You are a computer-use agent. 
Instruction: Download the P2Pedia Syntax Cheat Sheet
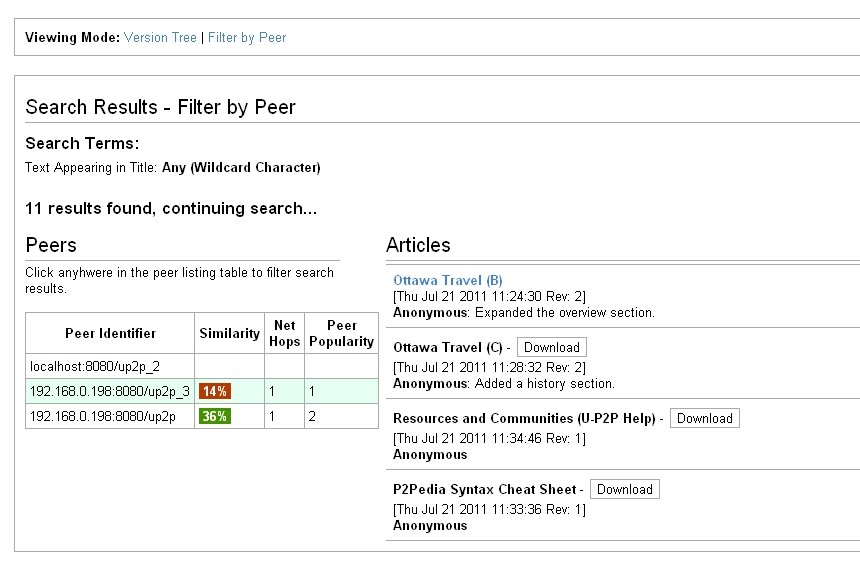point(624,490)
